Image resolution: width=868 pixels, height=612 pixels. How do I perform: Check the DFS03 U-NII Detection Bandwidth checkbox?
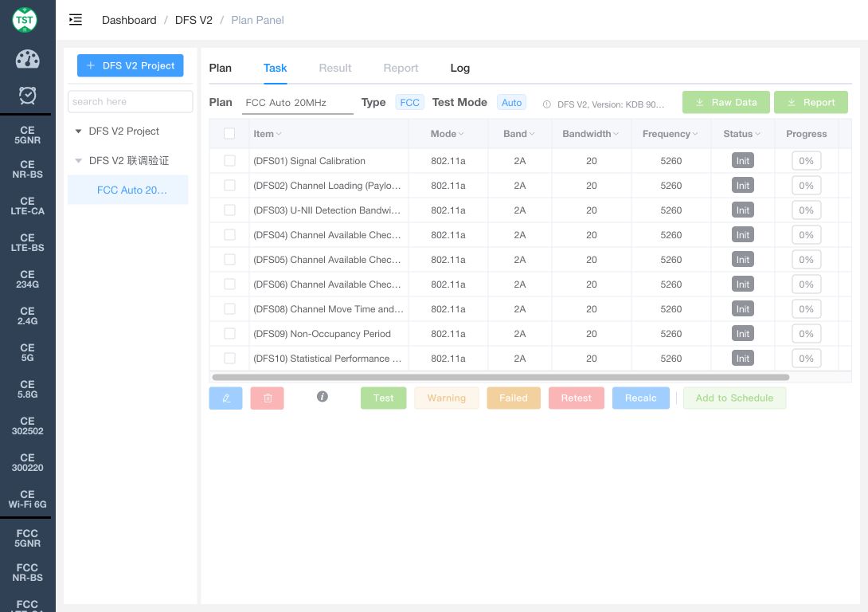229,210
